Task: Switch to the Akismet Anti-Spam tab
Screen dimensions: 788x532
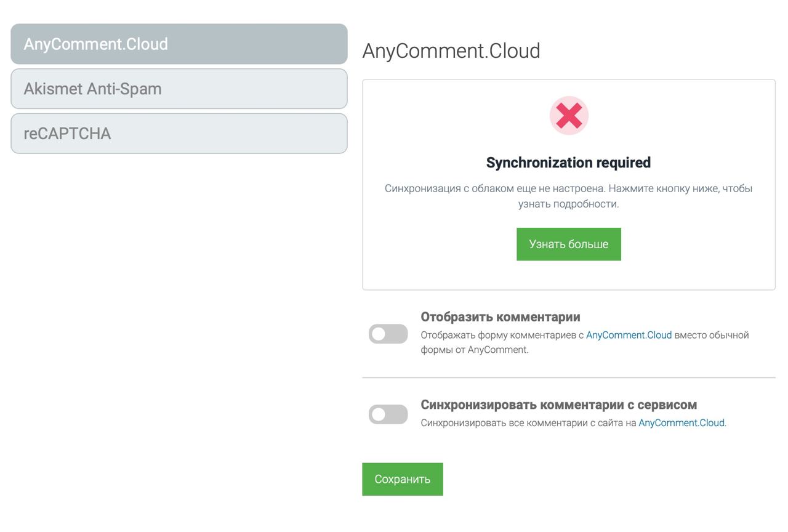Action: 179,89
